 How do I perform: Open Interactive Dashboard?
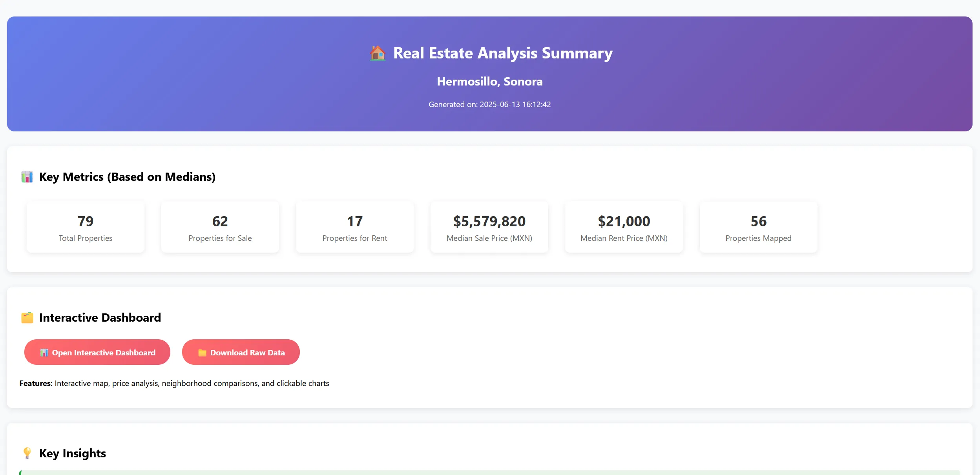coord(97,352)
